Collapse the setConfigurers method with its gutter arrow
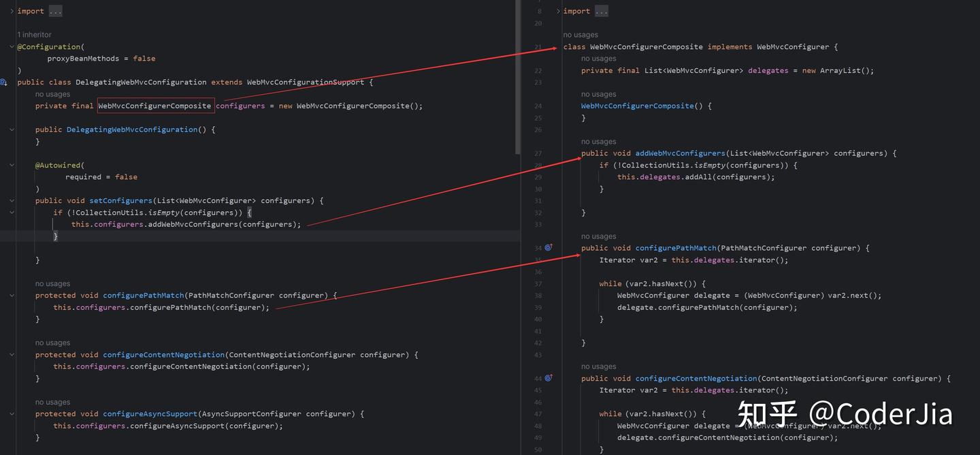The height and width of the screenshot is (455, 980). point(11,200)
